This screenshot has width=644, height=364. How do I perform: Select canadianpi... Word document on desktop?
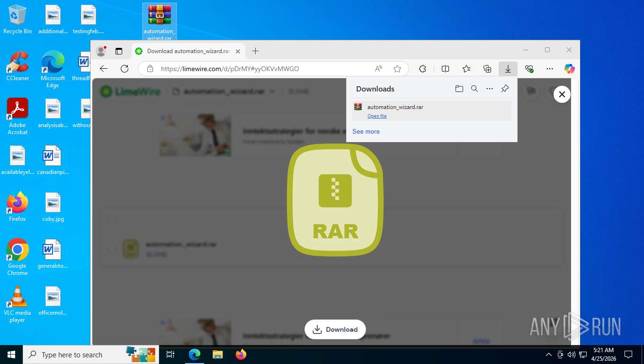point(53,160)
